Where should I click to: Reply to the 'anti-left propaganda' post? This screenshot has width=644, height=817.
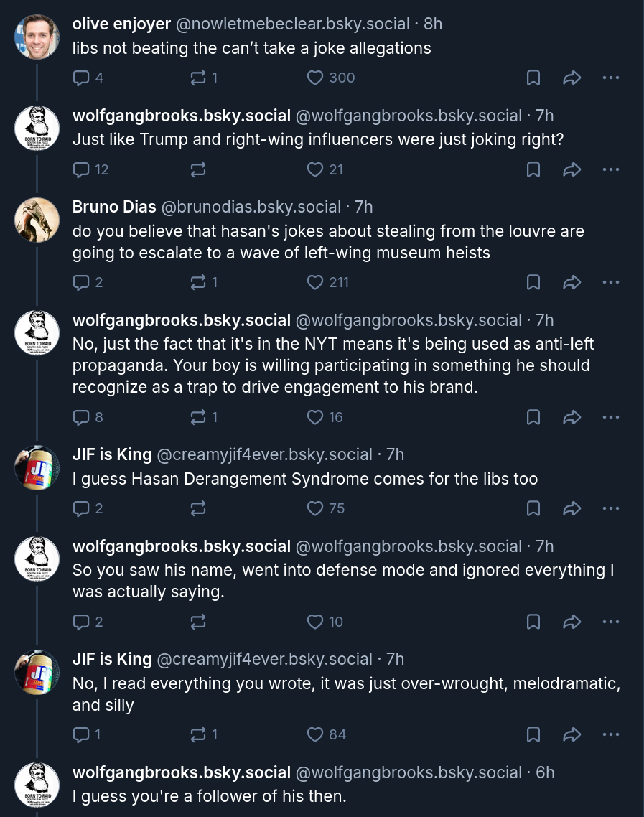(x=82, y=417)
